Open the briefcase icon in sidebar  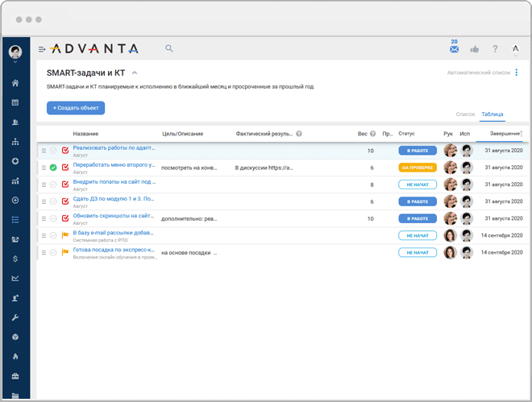(15, 376)
